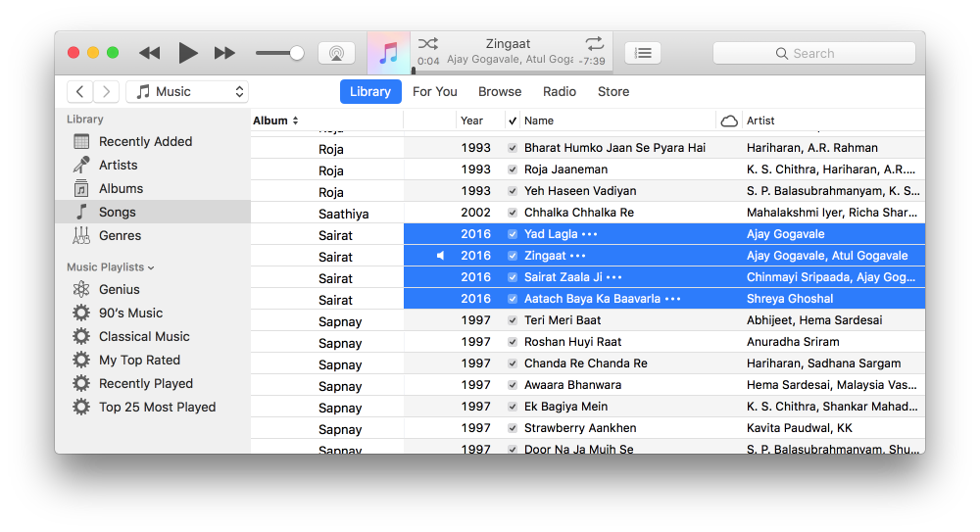Toggle the remaining time display -7:39
Screen dimensions: 980x532
[x=592, y=62]
